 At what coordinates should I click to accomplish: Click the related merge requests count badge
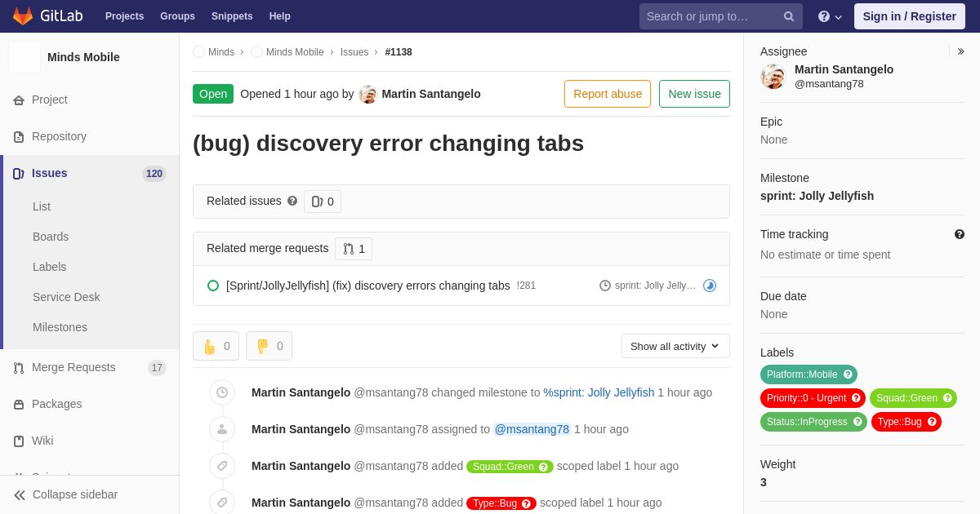point(354,249)
